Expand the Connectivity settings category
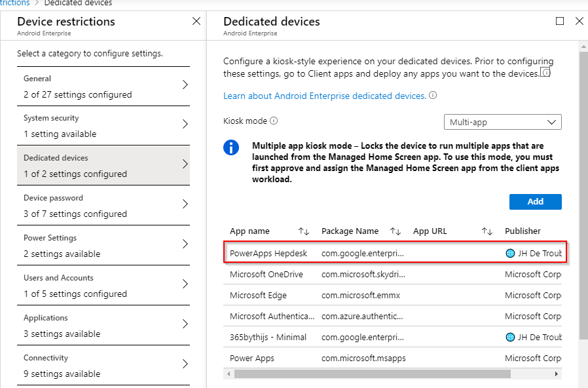 pyautogui.click(x=103, y=364)
